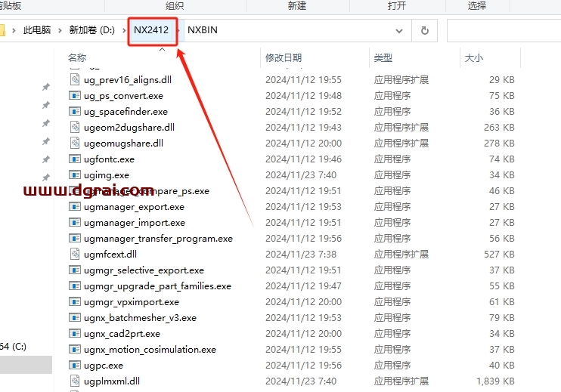This screenshot has height=392, width=561.
Task: Click the ugmanager_transfer_program.exe file icon
Action: 75,238
